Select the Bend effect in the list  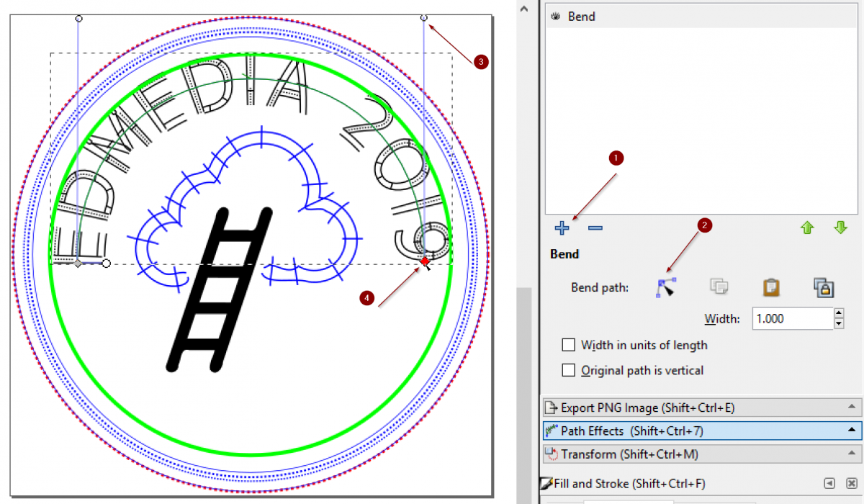click(x=701, y=16)
